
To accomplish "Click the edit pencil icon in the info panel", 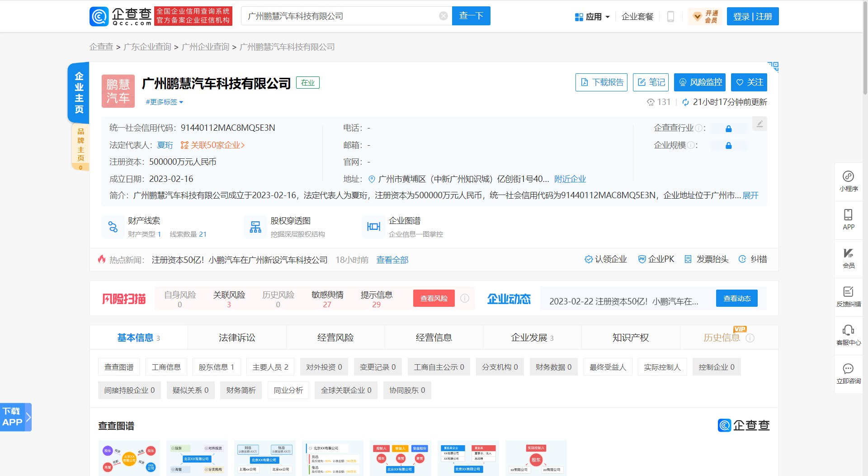I will (759, 124).
